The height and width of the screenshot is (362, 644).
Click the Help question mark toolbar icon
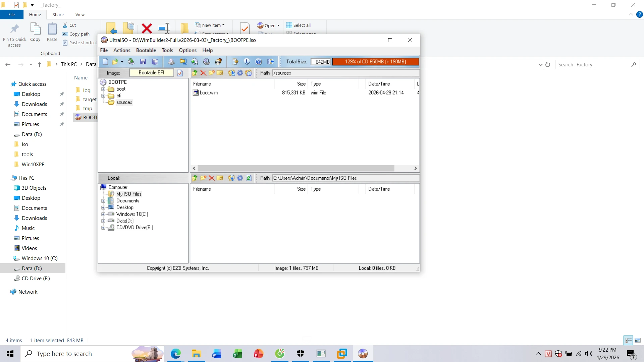[259, 61]
